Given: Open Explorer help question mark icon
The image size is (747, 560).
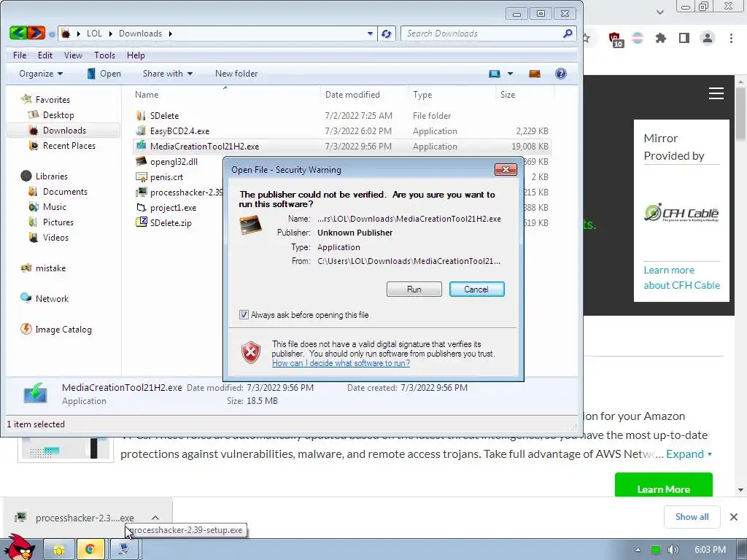Looking at the screenshot, I should click(561, 74).
